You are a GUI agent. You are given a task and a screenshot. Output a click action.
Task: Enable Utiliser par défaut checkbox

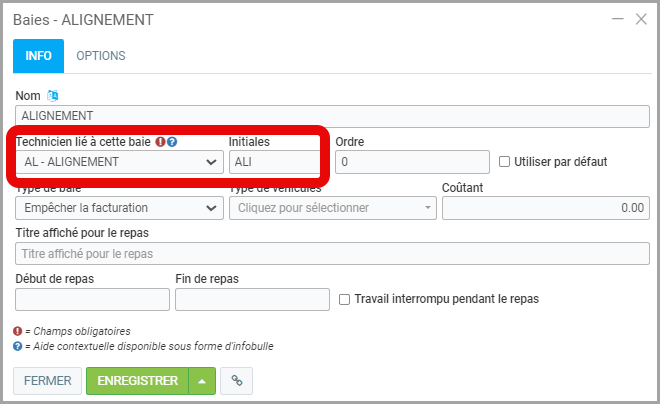click(505, 161)
